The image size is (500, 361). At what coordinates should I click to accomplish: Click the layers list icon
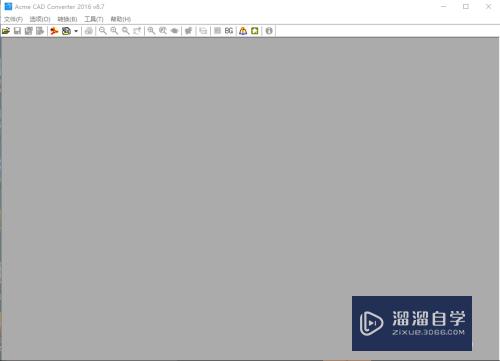[x=217, y=31]
